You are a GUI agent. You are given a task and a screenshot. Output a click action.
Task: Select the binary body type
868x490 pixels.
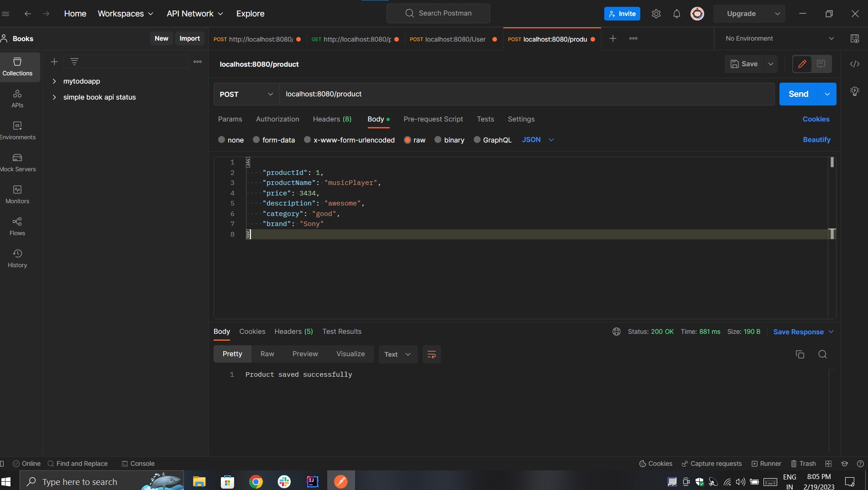449,140
